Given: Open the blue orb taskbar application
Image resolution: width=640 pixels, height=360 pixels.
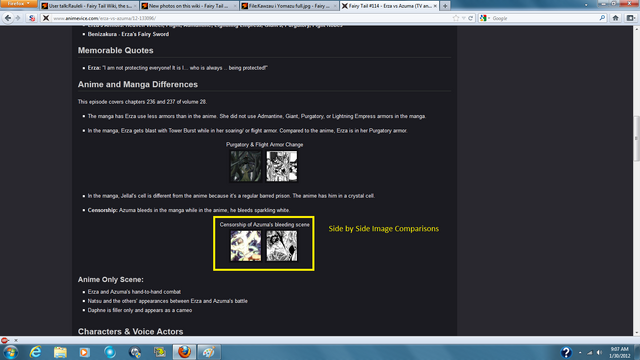Looking at the screenshot, I should pyautogui.click(x=109, y=352).
